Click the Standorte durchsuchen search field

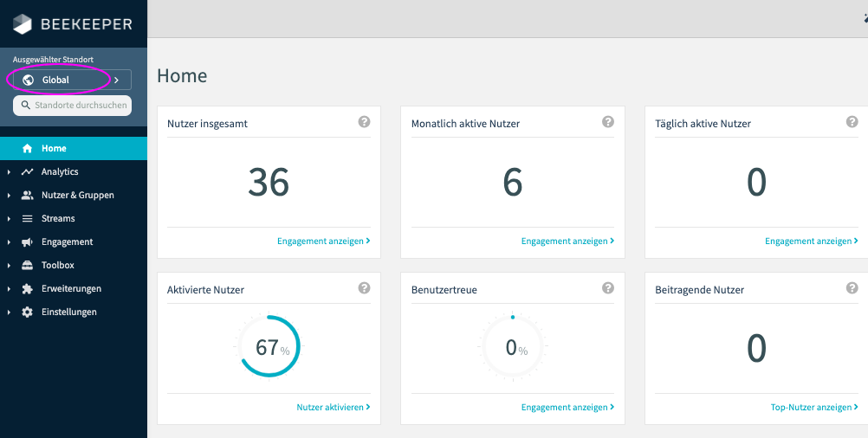pos(72,106)
